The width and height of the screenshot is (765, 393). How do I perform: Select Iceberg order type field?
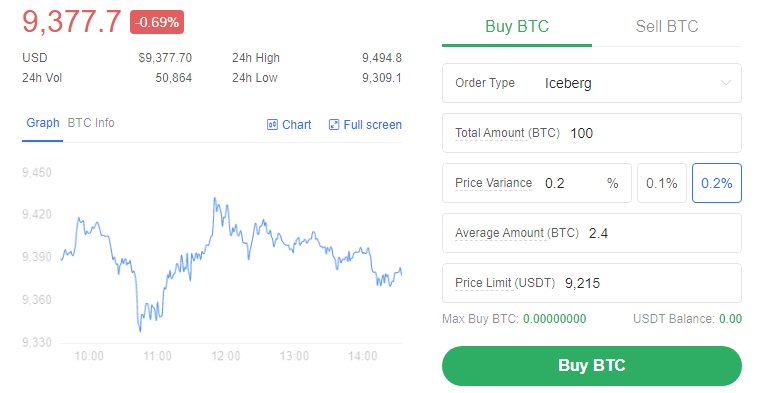click(592, 83)
